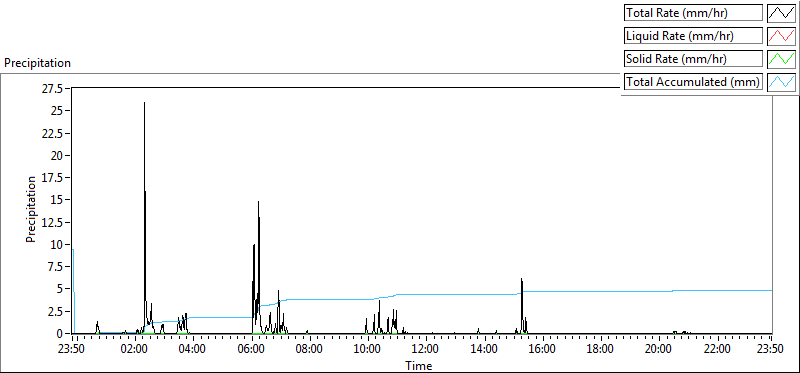Image resolution: width=800 pixels, height=373 pixels.
Task: Click the 20:00 time axis label
Action: 659,350
